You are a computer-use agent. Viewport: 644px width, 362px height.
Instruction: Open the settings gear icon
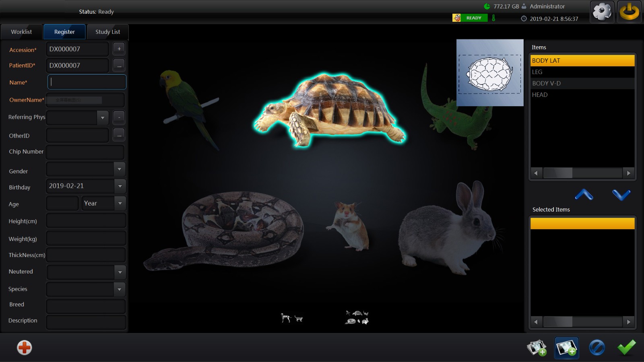tap(602, 12)
